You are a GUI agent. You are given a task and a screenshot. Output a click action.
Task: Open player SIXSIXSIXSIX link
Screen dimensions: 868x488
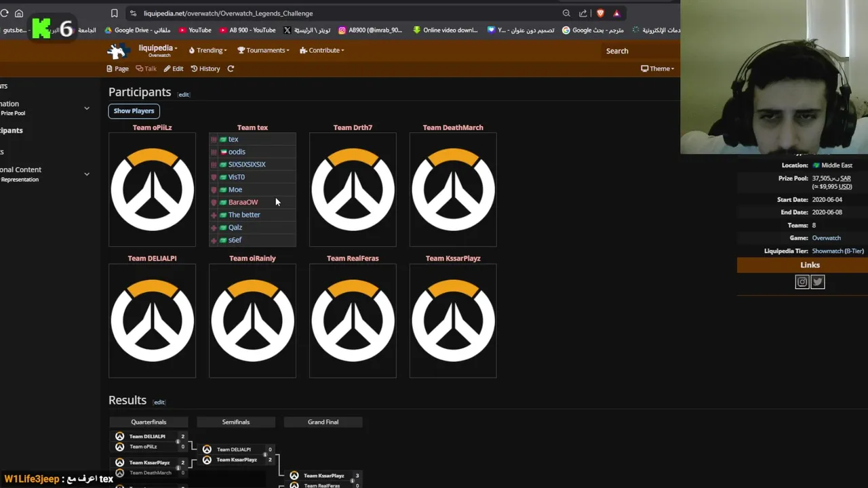click(247, 164)
